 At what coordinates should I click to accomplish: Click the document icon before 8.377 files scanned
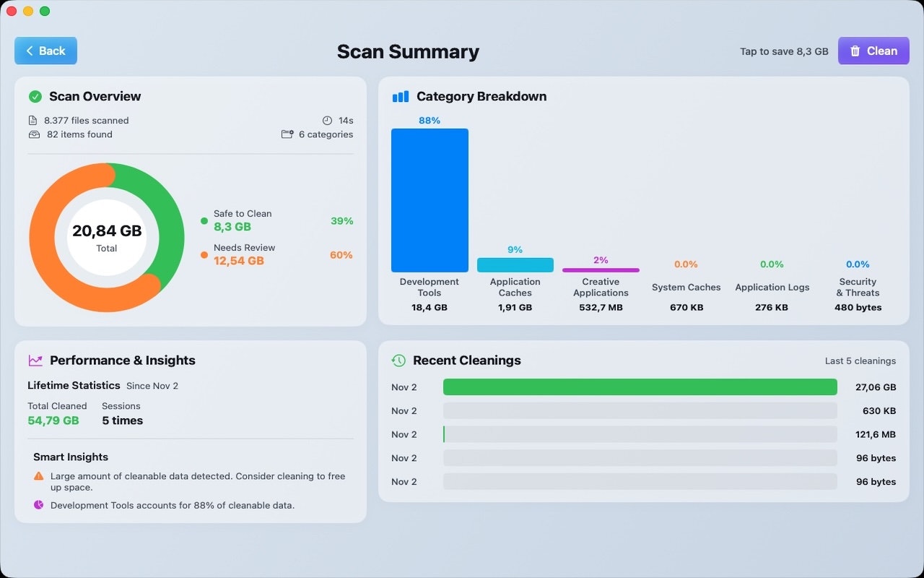(x=32, y=120)
